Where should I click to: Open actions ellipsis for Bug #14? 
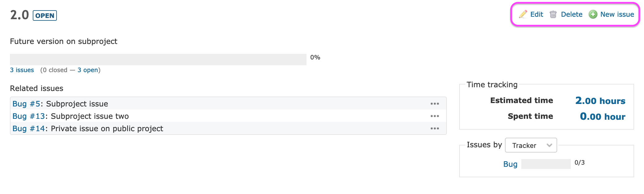435,128
